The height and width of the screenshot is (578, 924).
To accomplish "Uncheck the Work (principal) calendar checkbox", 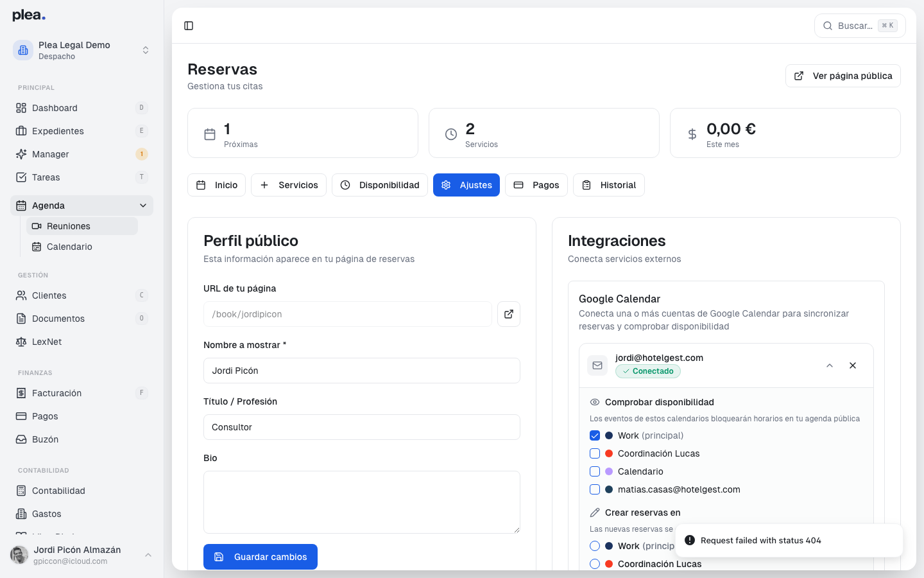I will 595,435.
